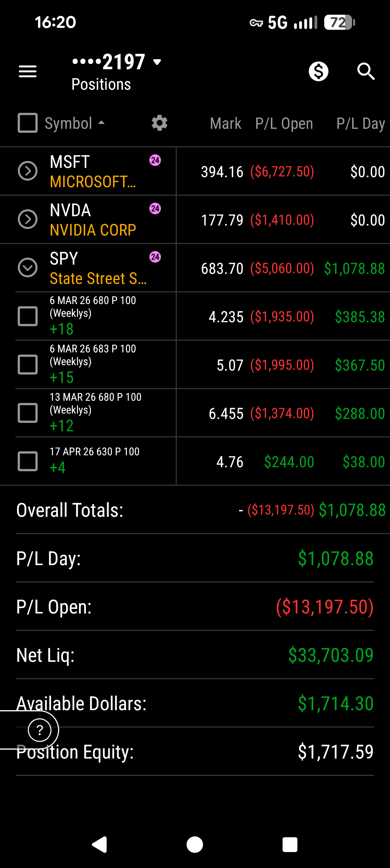
Task: Tap the P/L Open column header
Action: pyautogui.click(x=284, y=124)
